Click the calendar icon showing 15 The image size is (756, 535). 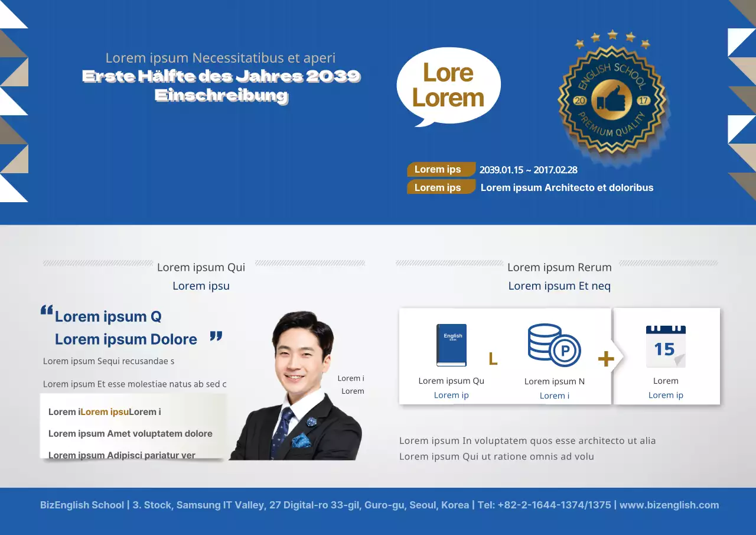666,346
